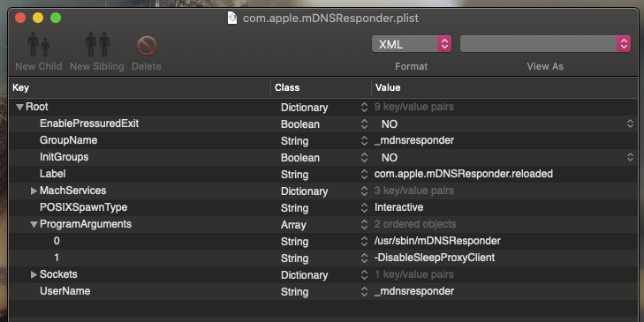Click '3 key/value pairs' value text

click(414, 191)
